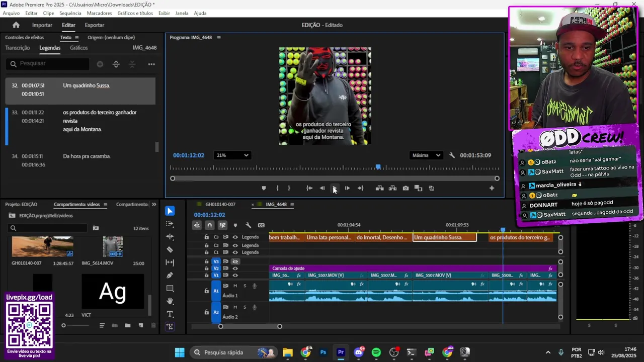
Task: Open Spotify from the taskbar
Action: [x=376, y=352]
